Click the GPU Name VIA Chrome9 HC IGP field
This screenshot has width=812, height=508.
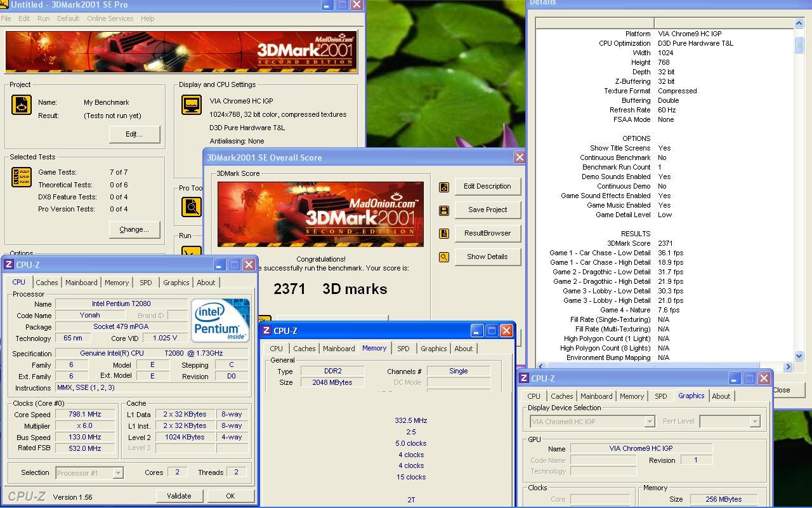[x=641, y=449]
